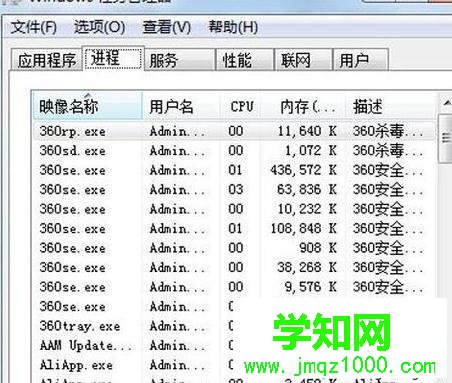Open the 帮助(H) menu
The height and width of the screenshot is (383, 452).
click(233, 27)
